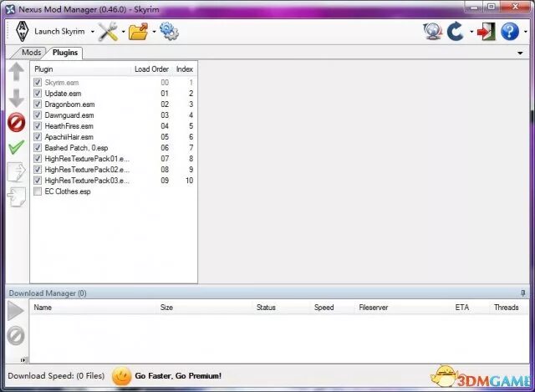535x392 pixels.
Task: Move plugin down with the down arrow
Action: (16, 99)
